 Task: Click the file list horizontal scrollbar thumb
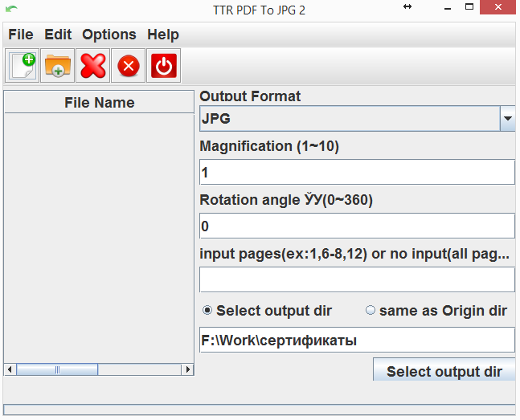[x=57, y=370]
